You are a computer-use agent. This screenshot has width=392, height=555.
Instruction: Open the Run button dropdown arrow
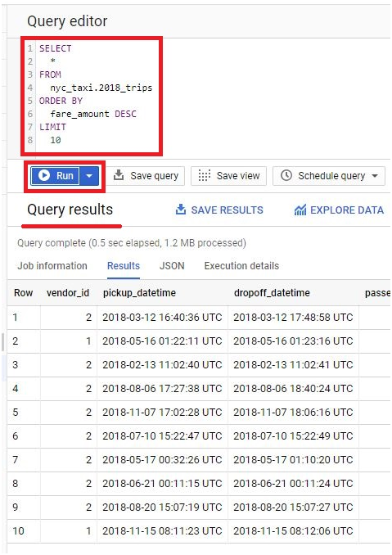click(89, 175)
